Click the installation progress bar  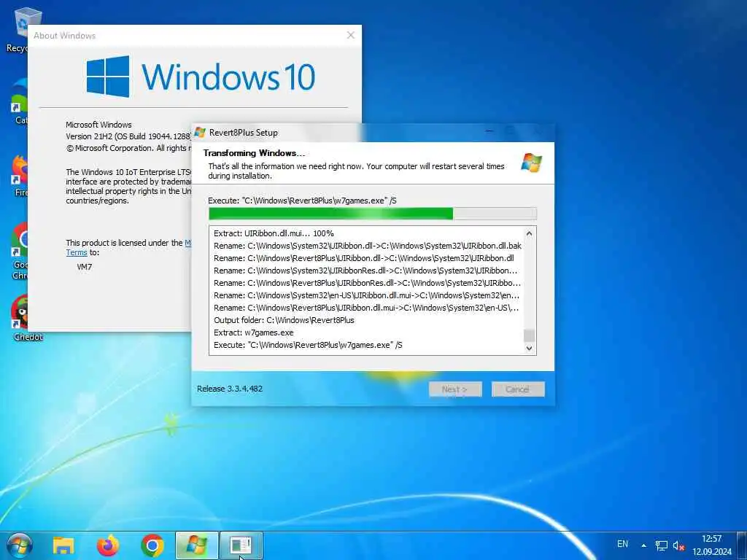click(x=373, y=214)
